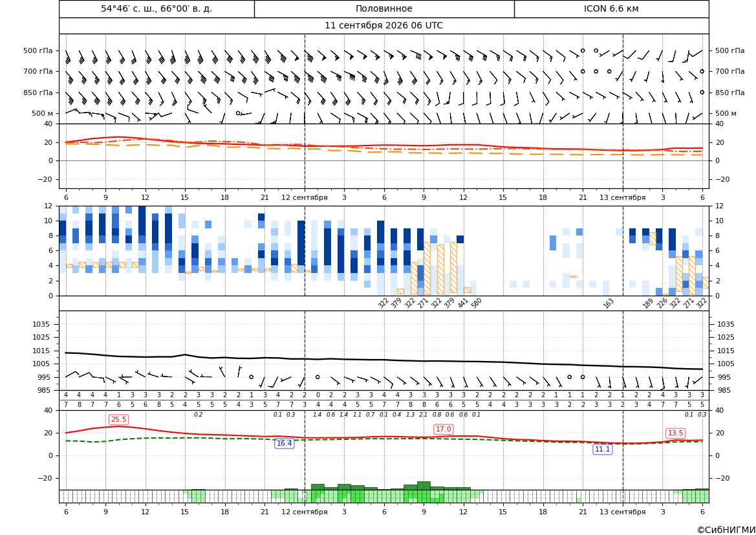Click the calm wind circle on 850 гПа row
The image size is (756, 535).
pos(702,92)
